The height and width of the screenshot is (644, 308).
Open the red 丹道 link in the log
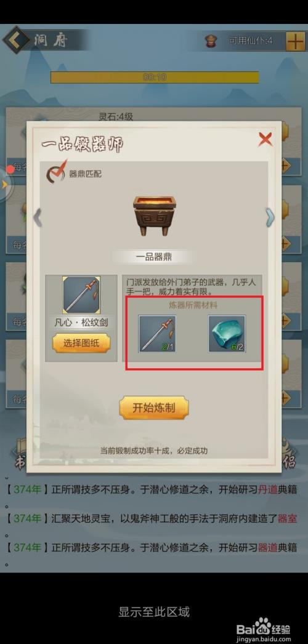[x=268, y=489]
